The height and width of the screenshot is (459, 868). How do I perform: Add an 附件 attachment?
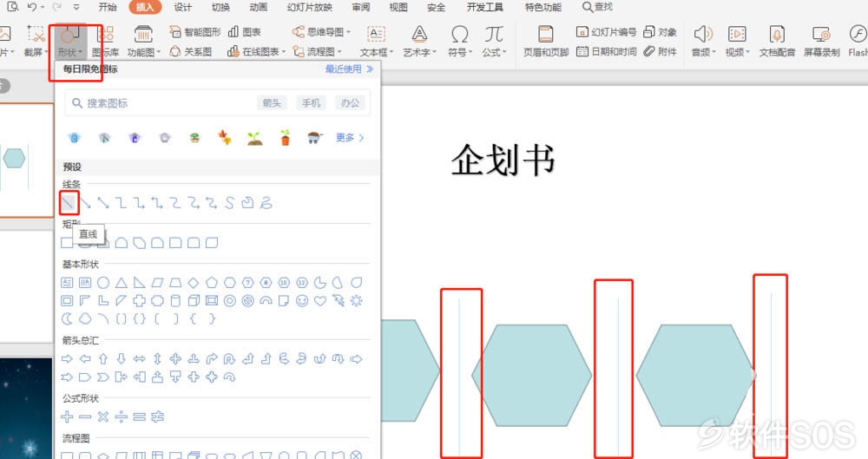click(661, 51)
